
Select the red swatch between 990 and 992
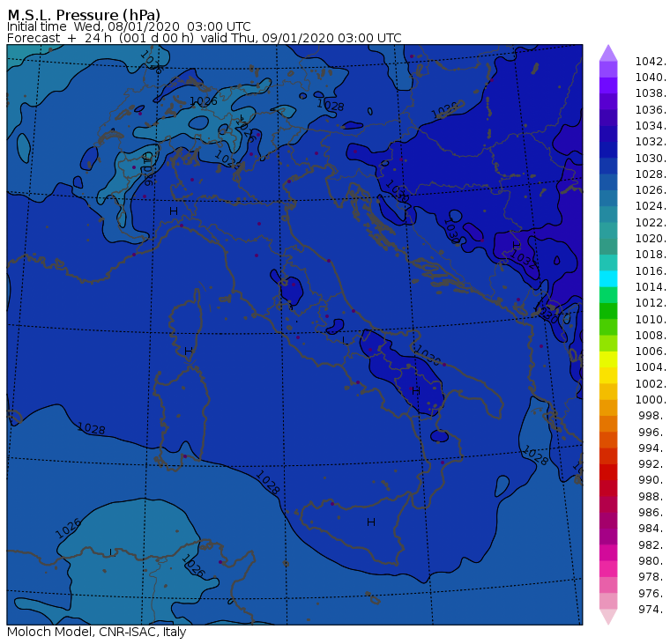click(608, 472)
